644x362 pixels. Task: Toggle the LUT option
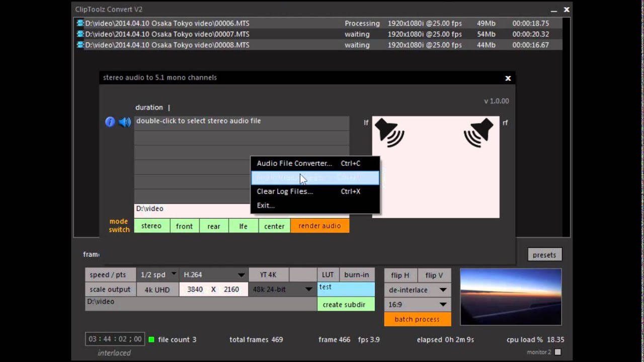pyautogui.click(x=328, y=275)
